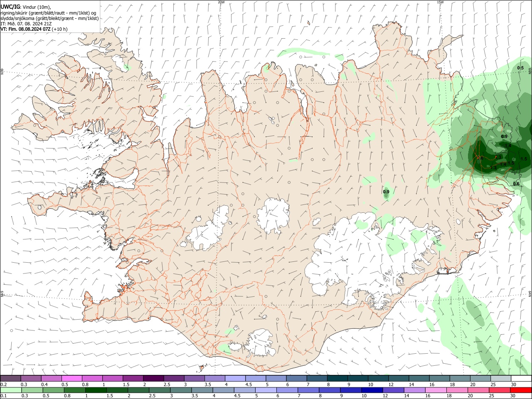Pick the 2 darkest purple swatch in upper legend
The width and height of the screenshot is (532, 399).
(x=153, y=378)
